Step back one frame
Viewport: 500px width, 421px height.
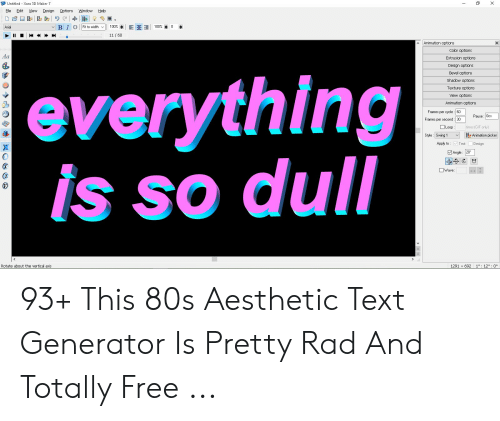coord(39,35)
